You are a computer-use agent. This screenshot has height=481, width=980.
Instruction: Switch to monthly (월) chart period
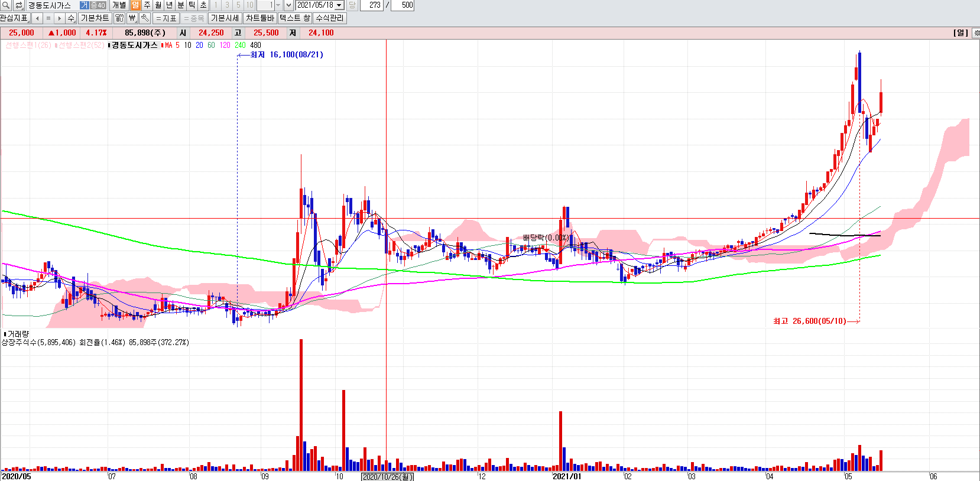pos(158,5)
